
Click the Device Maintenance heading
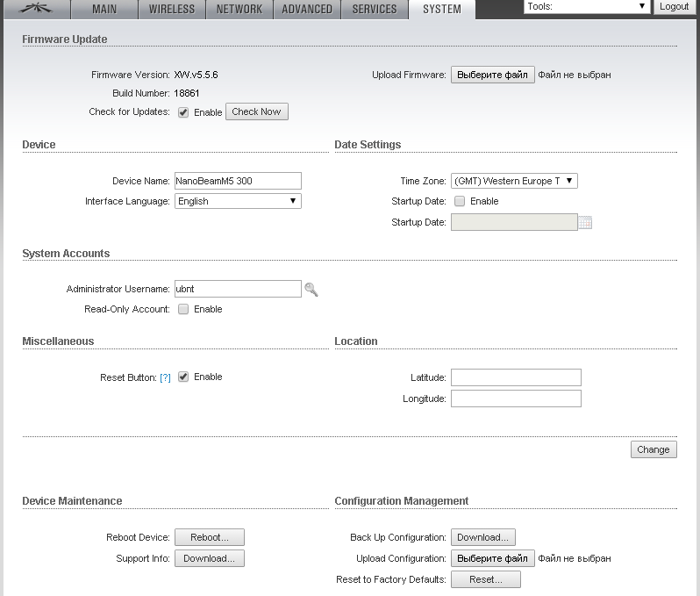tap(72, 501)
